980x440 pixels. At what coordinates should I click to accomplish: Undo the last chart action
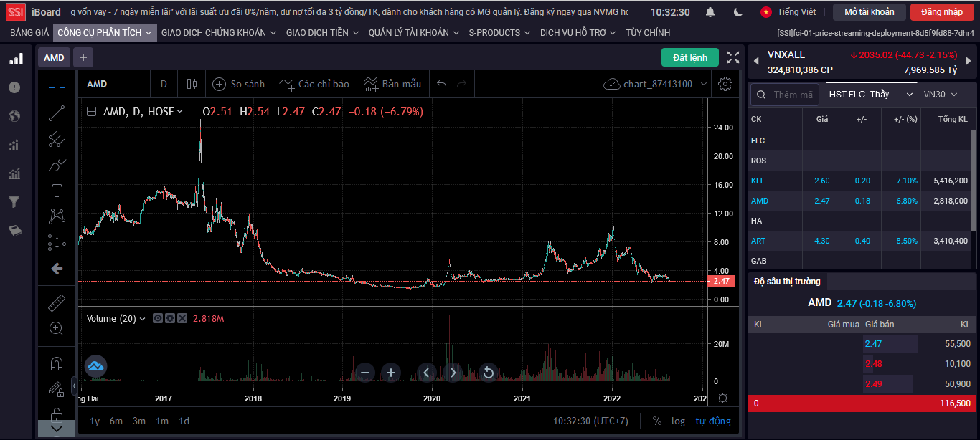(x=441, y=84)
